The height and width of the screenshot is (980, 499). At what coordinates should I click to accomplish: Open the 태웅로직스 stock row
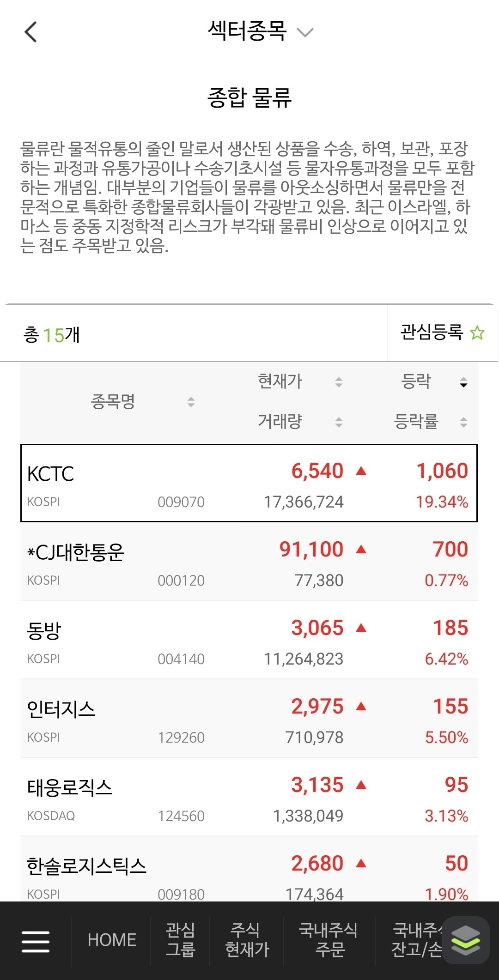(x=249, y=798)
